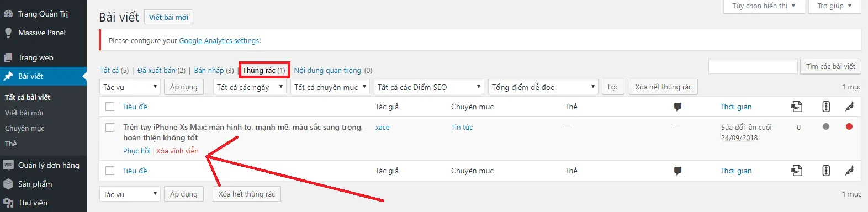868x212 pixels.
Task: Show Đã xuất bản (2) posts
Action: click(x=161, y=70)
